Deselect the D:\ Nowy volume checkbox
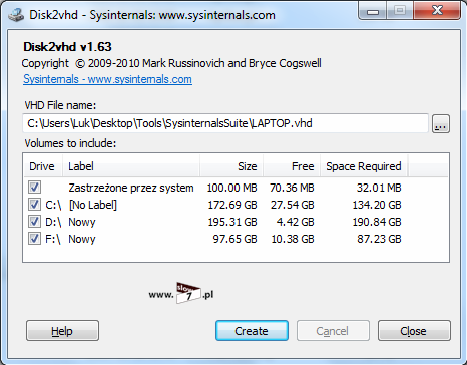The width and height of the screenshot is (467, 365). coord(34,221)
